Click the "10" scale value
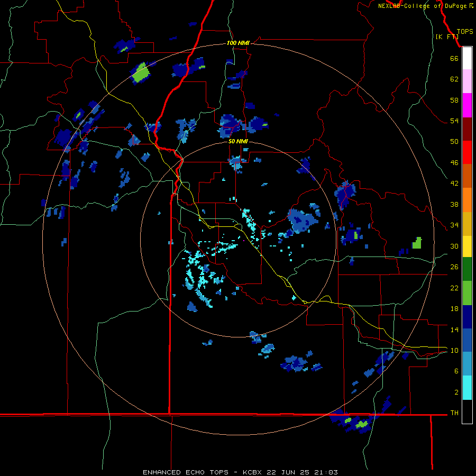The image size is (476, 476). pyautogui.click(x=454, y=350)
